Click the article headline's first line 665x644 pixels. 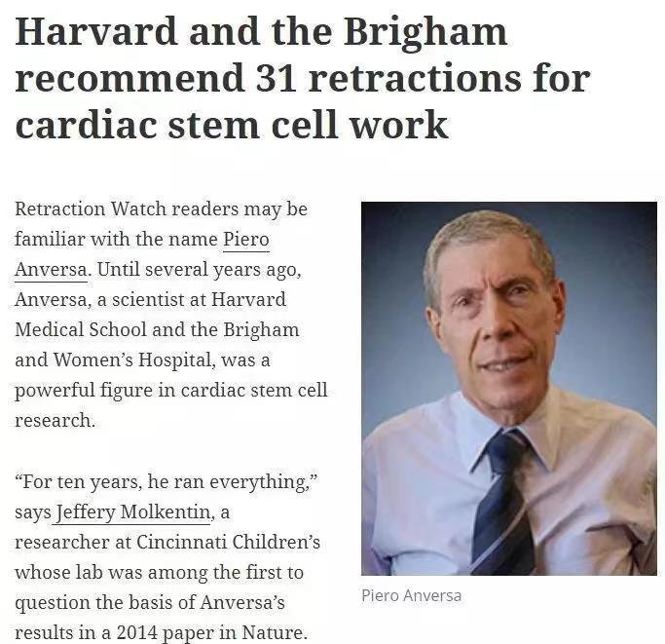click(x=261, y=32)
